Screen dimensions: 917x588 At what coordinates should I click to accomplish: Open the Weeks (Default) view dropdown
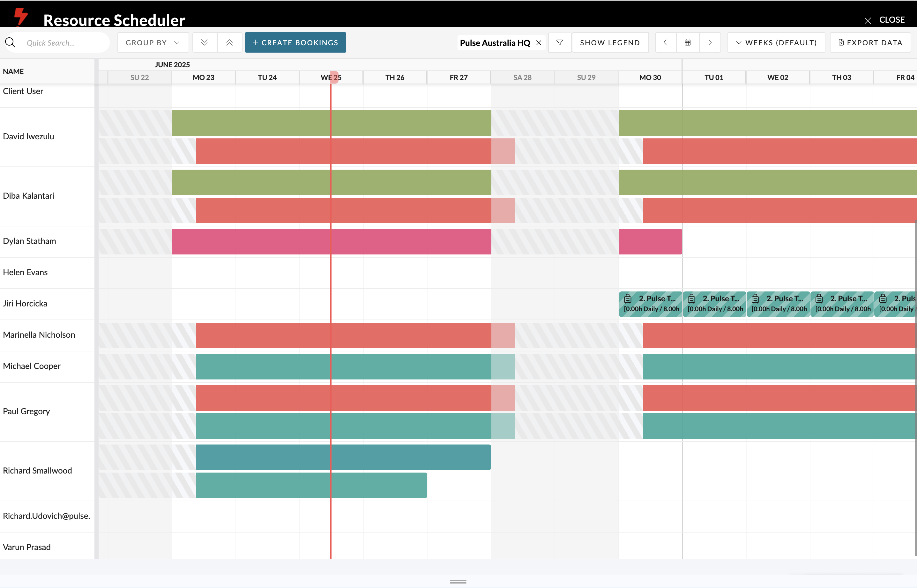coord(776,42)
